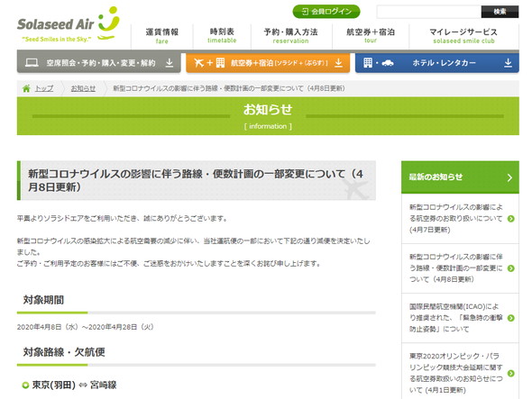The height and width of the screenshot is (399, 532).
Task: Click the building icon on the blue bar
Action: 368,63
